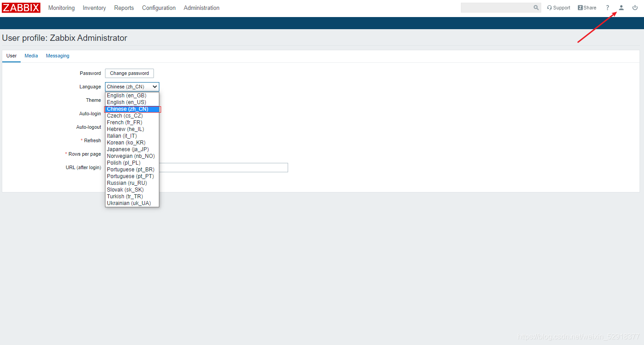Select Portuguese (pt_PT) language option
This screenshot has width=644, height=345.
(x=132, y=176)
